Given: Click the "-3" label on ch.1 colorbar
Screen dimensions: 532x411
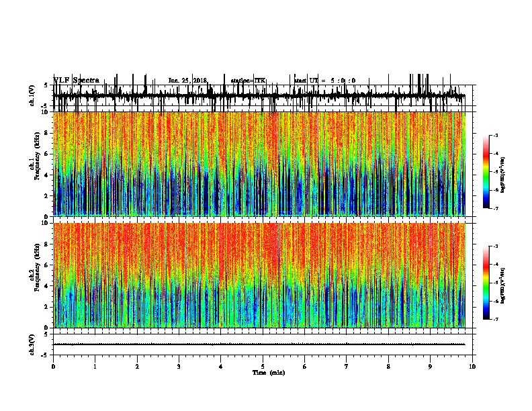Looking at the screenshot, I should (495, 135).
